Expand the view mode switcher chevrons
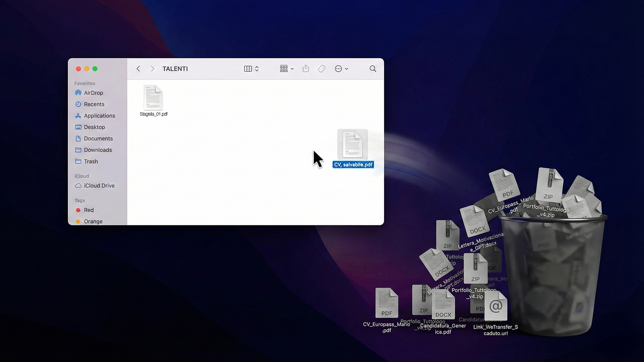This screenshot has width=644, height=362. tap(257, 69)
